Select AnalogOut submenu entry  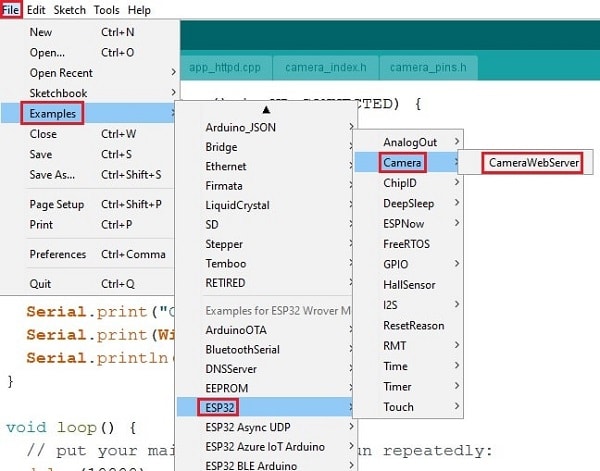coord(408,142)
